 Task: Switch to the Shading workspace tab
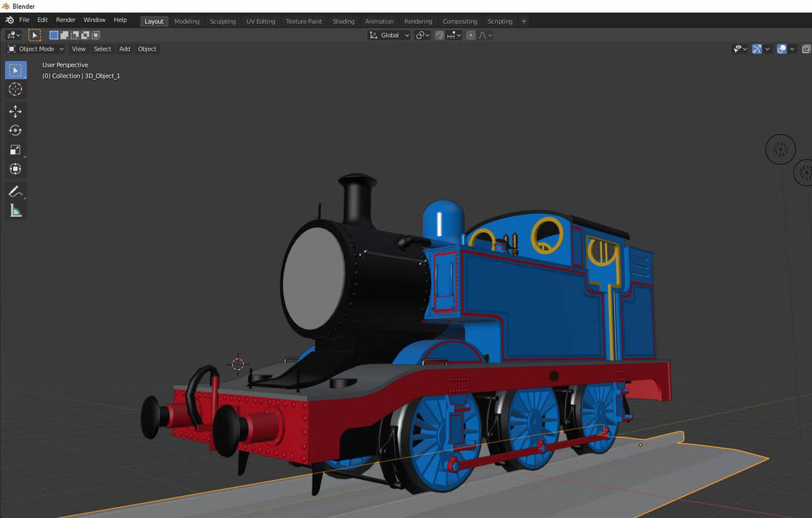tap(343, 21)
